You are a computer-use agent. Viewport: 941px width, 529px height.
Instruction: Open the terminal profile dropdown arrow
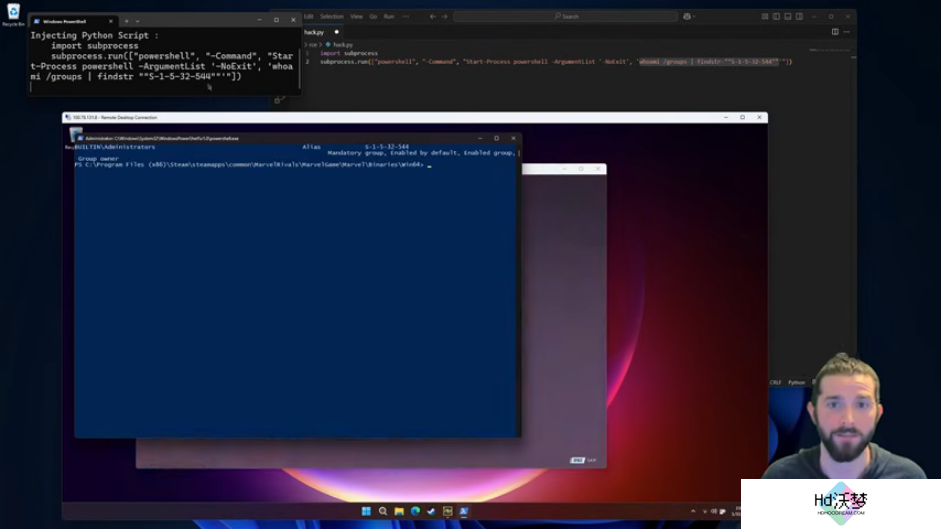point(137,21)
